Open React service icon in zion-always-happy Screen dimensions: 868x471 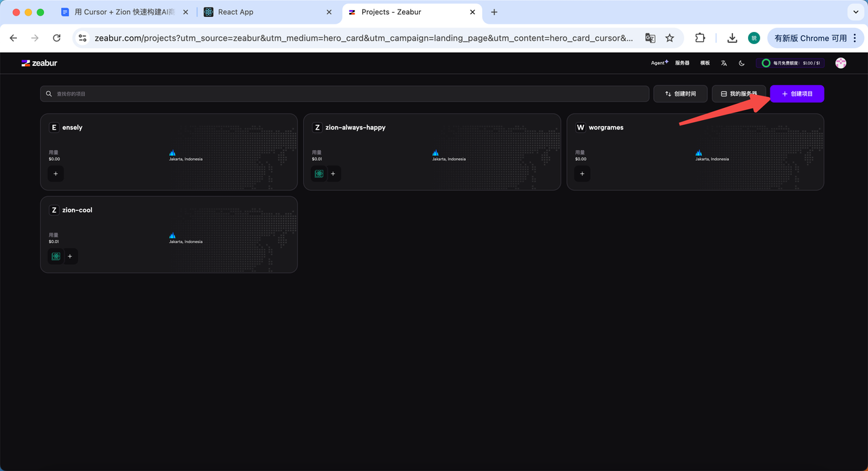pos(319,174)
